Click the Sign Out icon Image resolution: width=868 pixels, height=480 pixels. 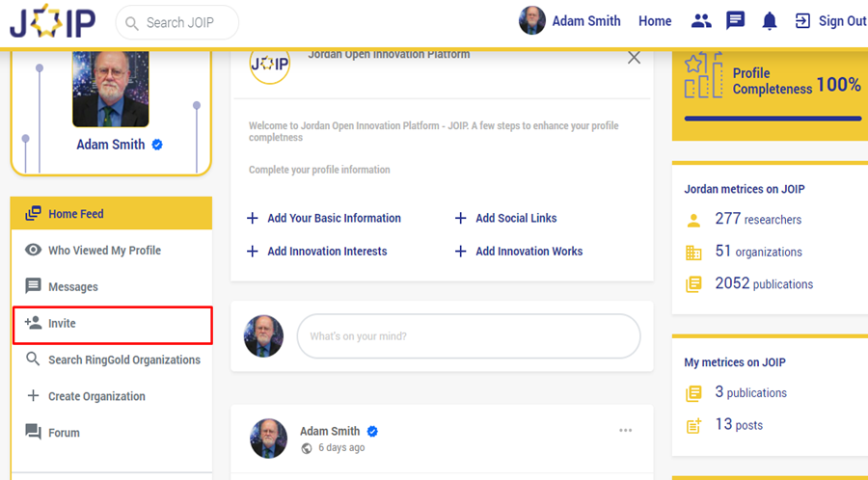[802, 21]
